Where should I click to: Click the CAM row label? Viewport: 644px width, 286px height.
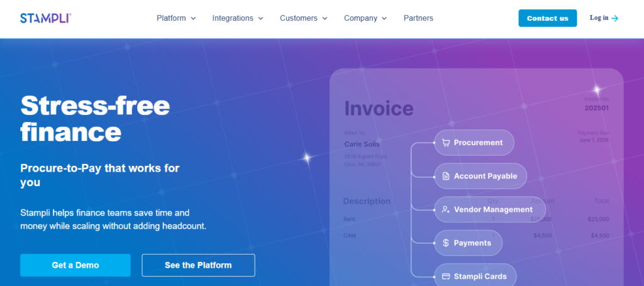350,236
